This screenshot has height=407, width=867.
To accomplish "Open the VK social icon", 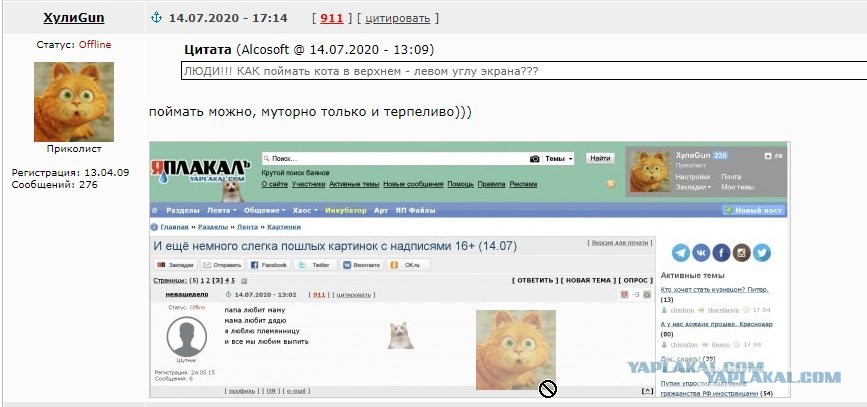I will [x=701, y=253].
